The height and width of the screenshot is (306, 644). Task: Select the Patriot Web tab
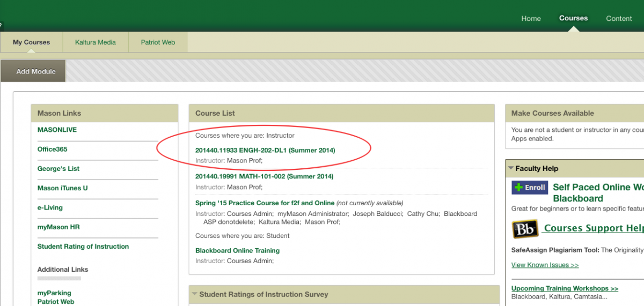(x=158, y=42)
